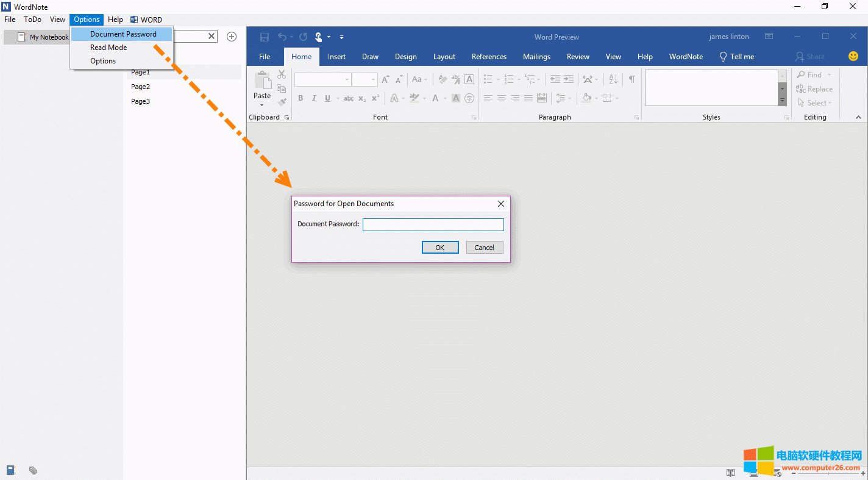868x480 pixels.
Task: Toggle Italic formatting in Font group
Action: pos(314,98)
